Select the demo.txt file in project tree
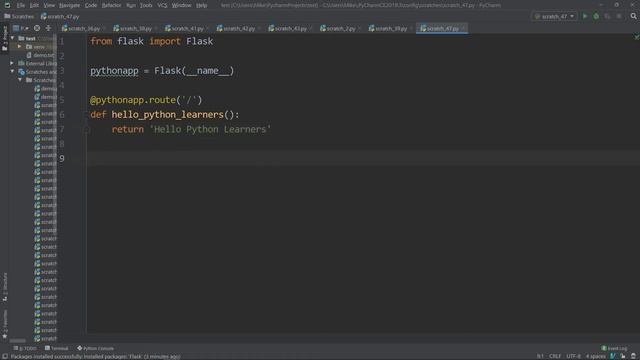Screen dimensions: 640x360 [40, 55]
